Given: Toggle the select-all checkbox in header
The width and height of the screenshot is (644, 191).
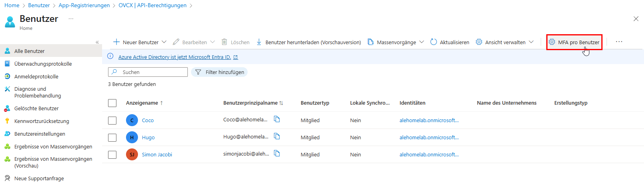Looking at the screenshot, I should (x=112, y=103).
